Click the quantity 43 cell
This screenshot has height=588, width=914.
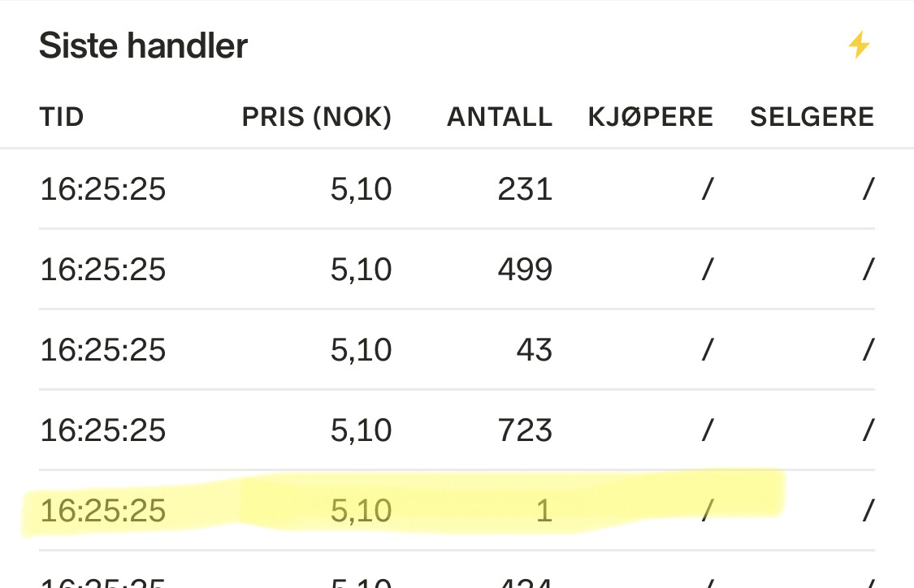(535, 350)
